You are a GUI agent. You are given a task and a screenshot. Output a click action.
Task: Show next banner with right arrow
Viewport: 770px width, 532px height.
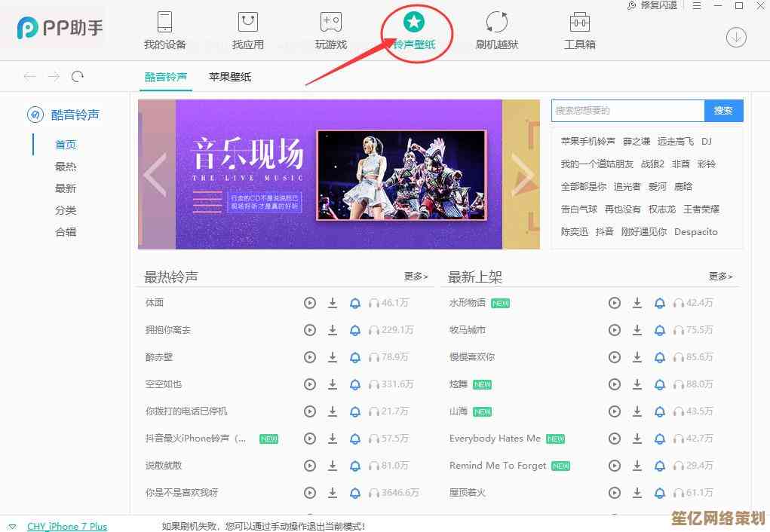tap(522, 175)
